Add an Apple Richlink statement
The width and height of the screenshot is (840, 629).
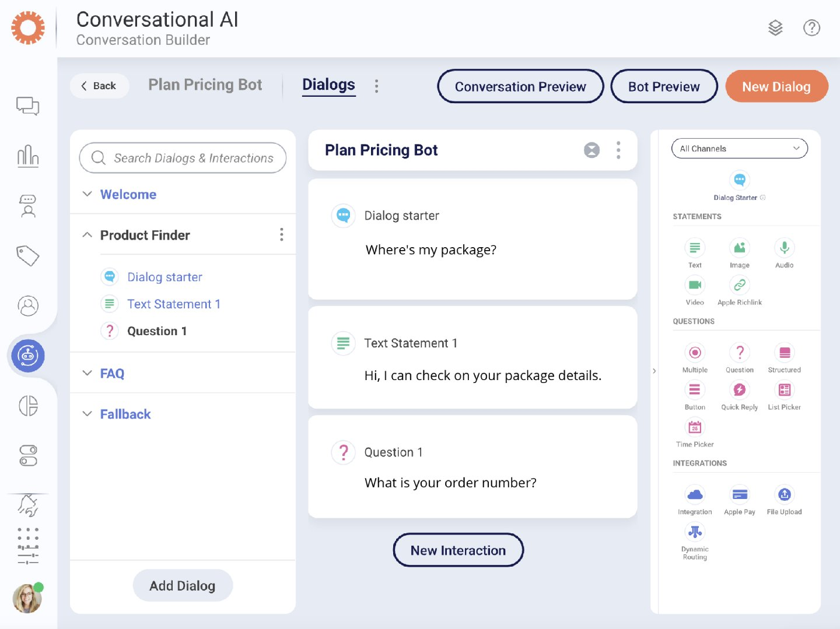point(739,285)
